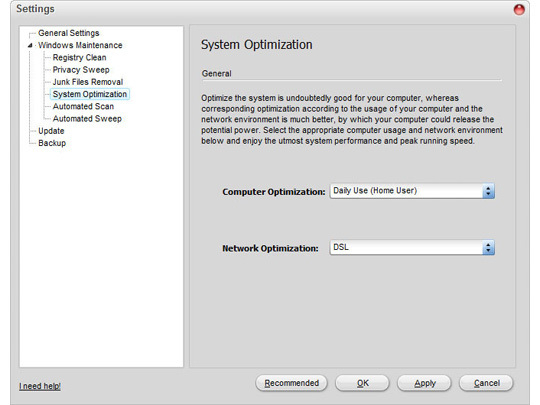The width and height of the screenshot is (540, 405).
Task: Open Update settings page
Action: [51, 131]
